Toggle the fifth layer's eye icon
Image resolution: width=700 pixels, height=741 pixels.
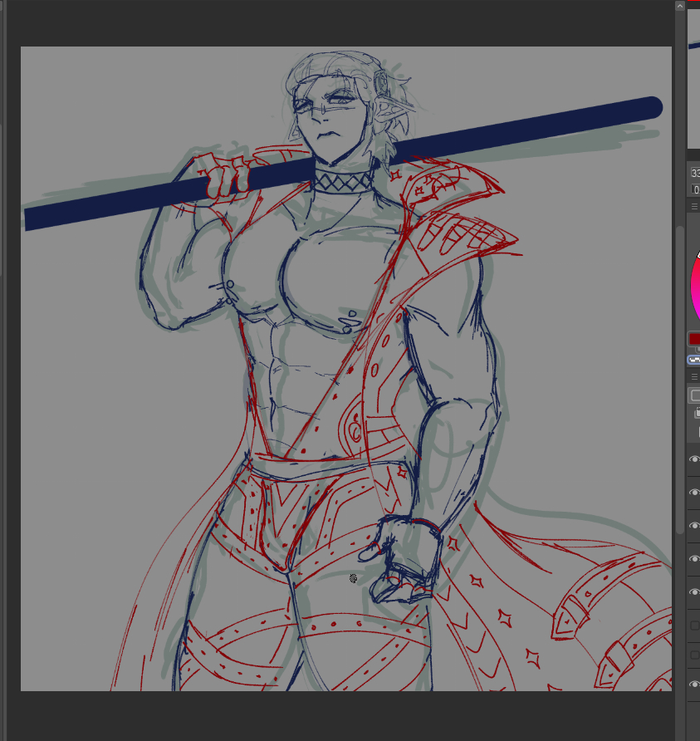pyautogui.click(x=694, y=592)
